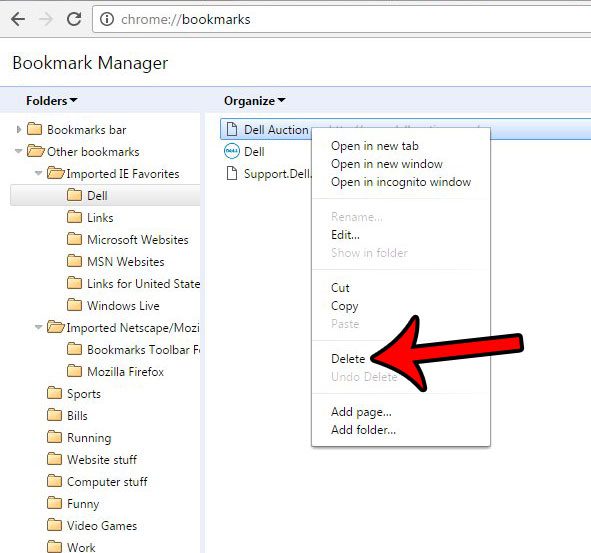Open the Mozilla Firefox label
The image size is (591, 553).
126,372
